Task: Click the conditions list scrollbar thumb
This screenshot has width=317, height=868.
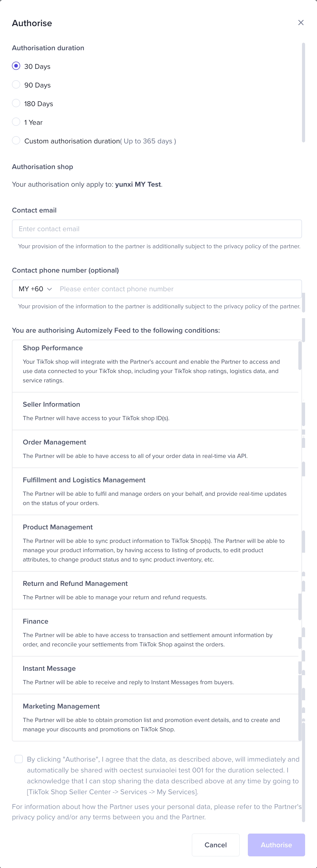Action: click(300, 355)
